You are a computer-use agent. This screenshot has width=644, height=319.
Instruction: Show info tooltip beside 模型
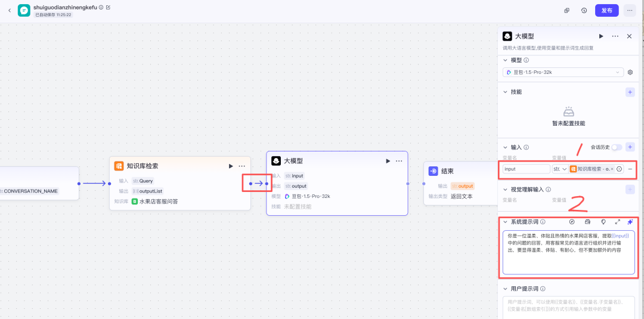pyautogui.click(x=527, y=60)
